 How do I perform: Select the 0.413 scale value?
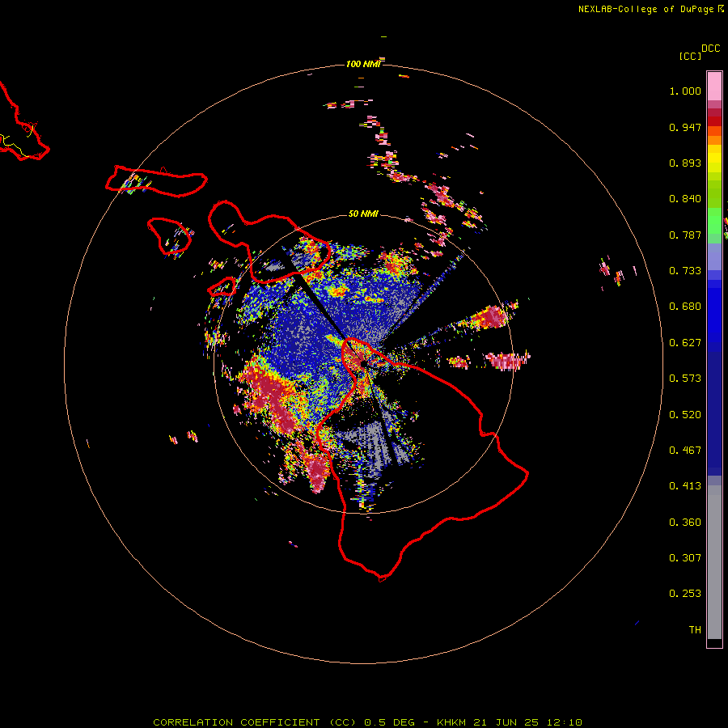tap(685, 486)
